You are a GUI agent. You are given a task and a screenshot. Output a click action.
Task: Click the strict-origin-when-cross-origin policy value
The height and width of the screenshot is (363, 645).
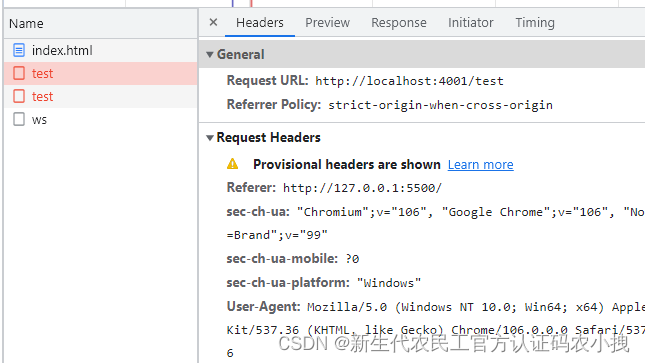(x=440, y=105)
